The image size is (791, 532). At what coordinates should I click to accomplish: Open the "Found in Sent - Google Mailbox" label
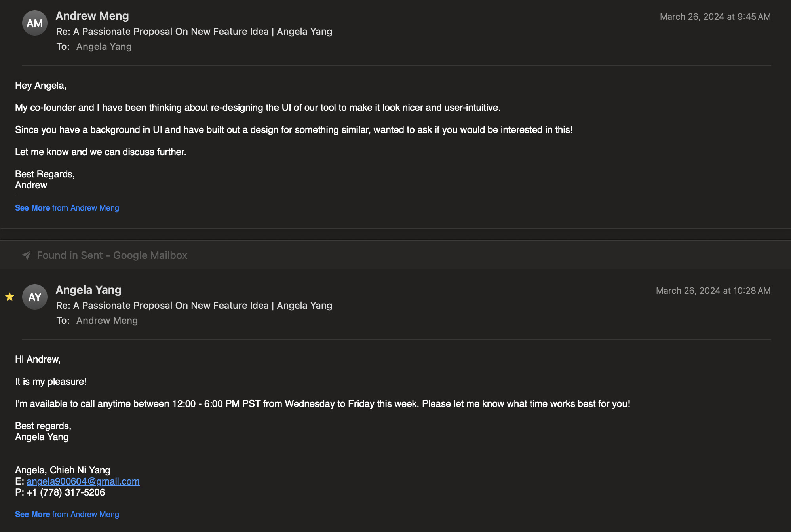[112, 255]
